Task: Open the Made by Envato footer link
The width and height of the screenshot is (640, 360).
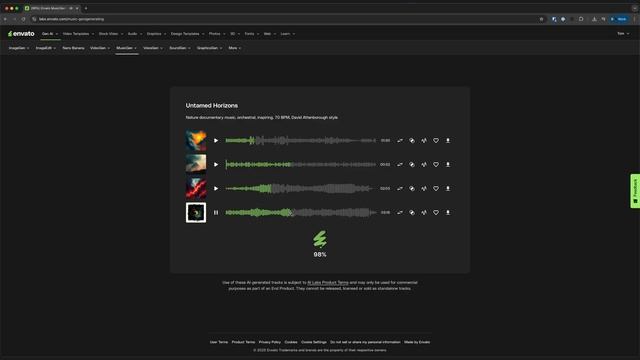Action: click(x=417, y=342)
